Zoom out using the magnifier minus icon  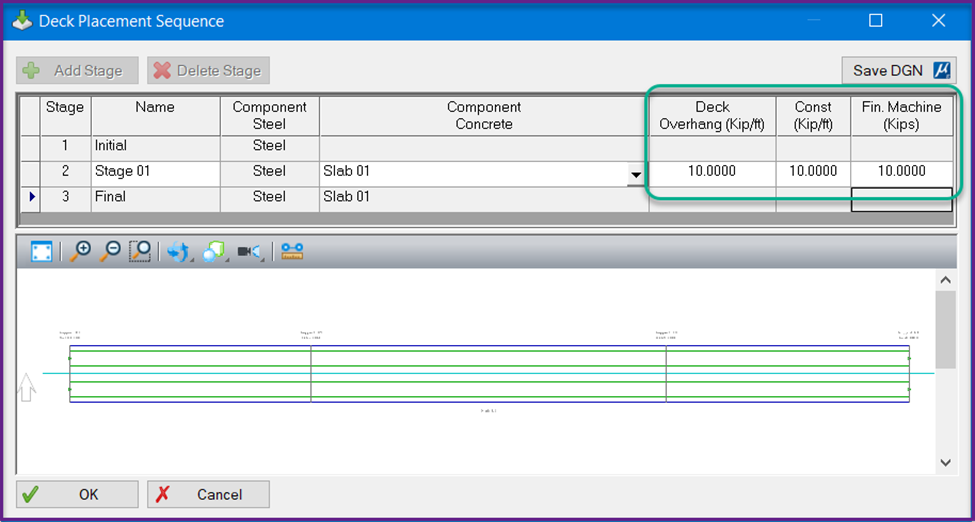pyautogui.click(x=111, y=252)
